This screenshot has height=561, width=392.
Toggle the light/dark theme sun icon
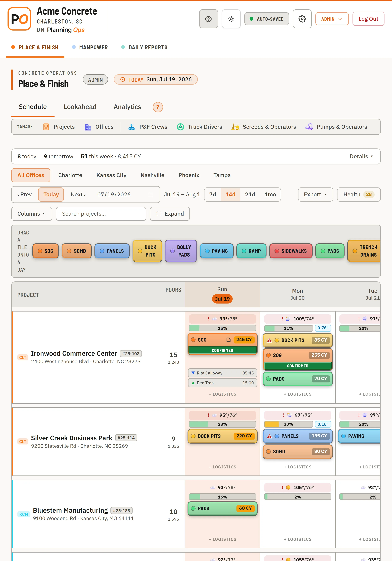point(231,19)
